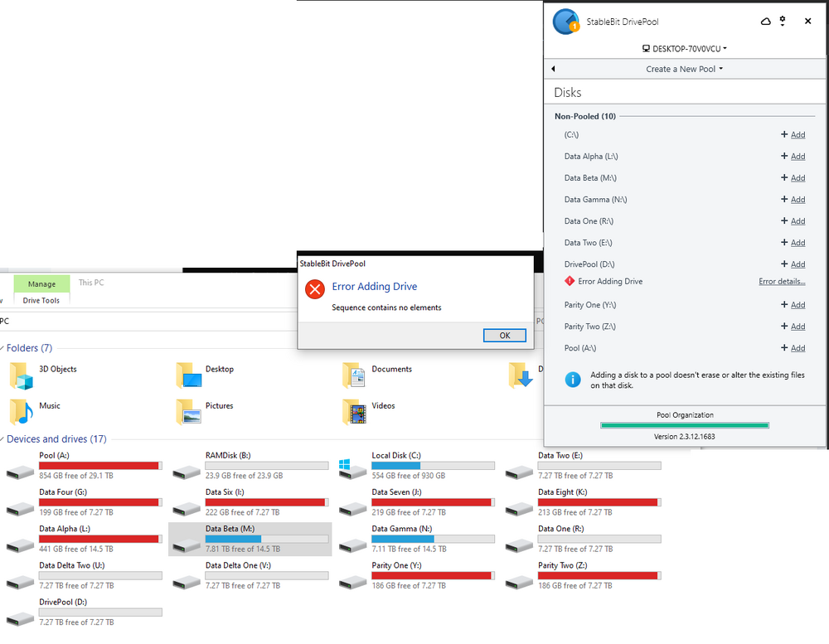Open the Music folder icon
The image size is (829, 644).
22,412
